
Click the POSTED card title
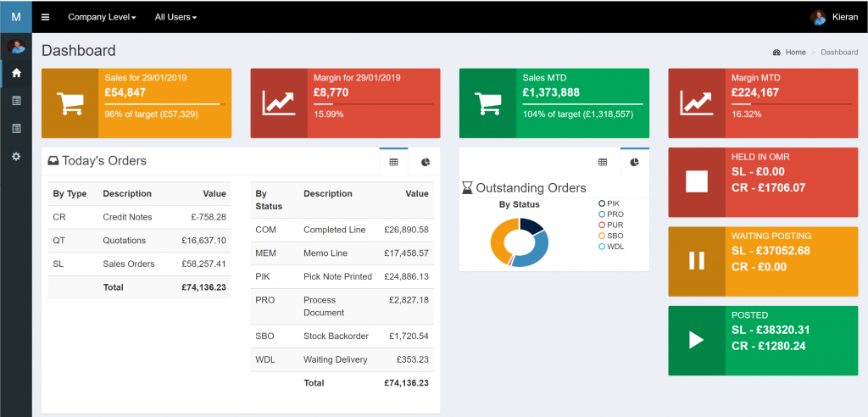(x=749, y=315)
